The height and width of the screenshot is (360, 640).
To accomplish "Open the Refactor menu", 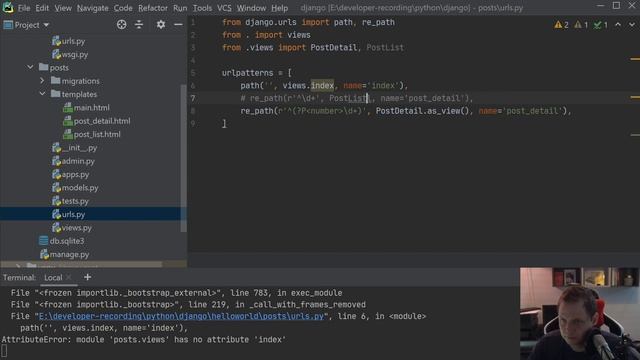I will pyautogui.click(x=153, y=8).
